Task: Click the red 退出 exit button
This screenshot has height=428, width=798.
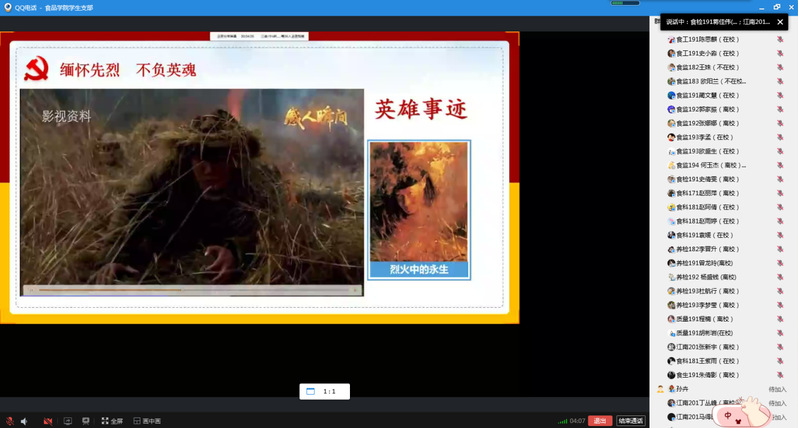Action: [x=600, y=421]
